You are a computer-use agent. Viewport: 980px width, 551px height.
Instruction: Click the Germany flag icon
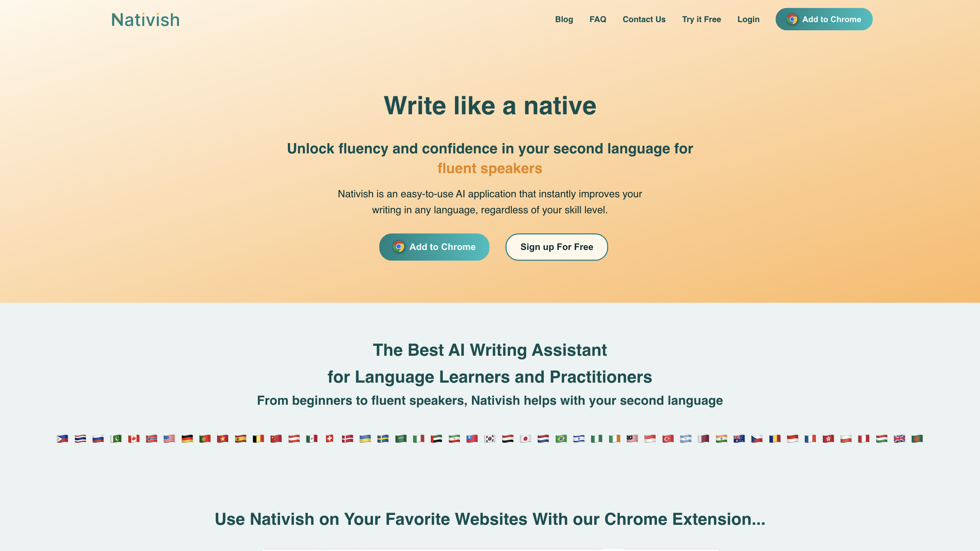tap(187, 438)
